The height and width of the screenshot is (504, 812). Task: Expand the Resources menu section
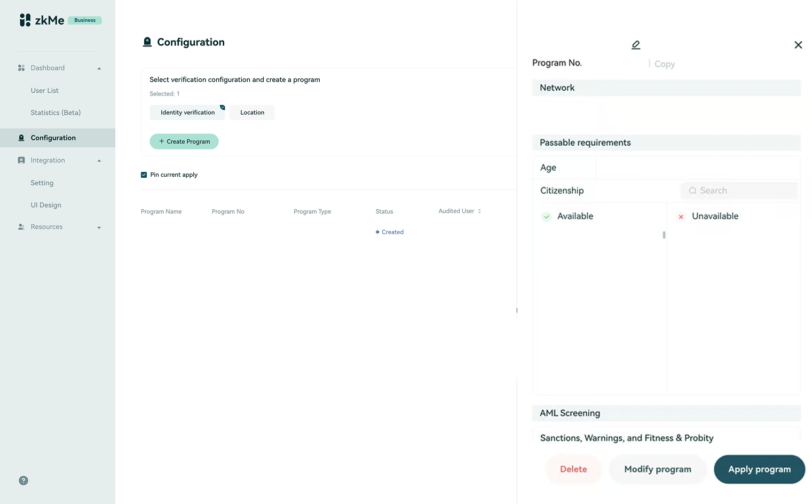tap(99, 227)
